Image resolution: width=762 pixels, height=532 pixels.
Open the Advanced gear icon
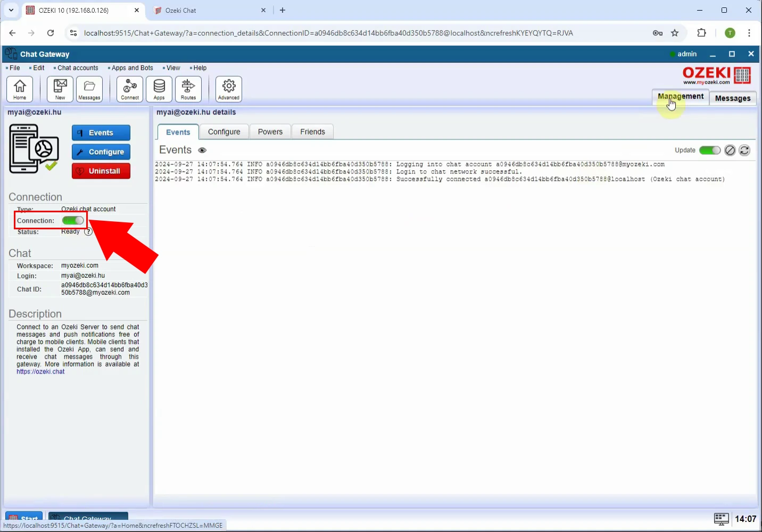(x=229, y=89)
